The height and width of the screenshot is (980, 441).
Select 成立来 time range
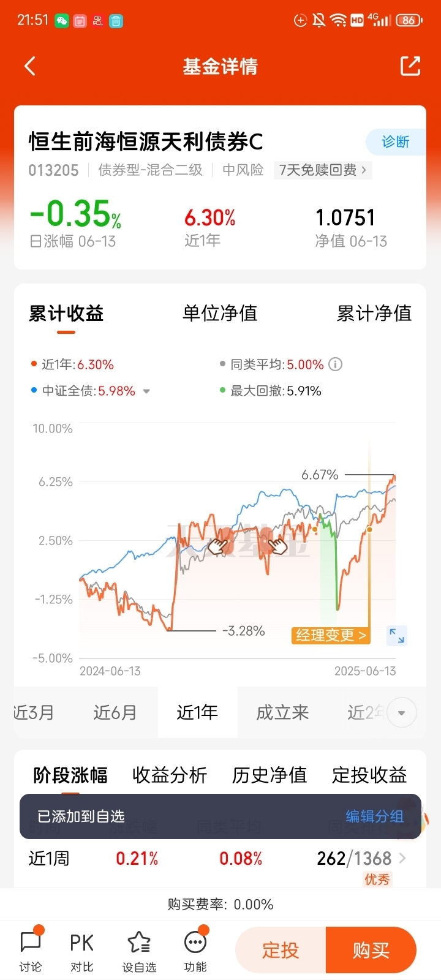(x=282, y=712)
